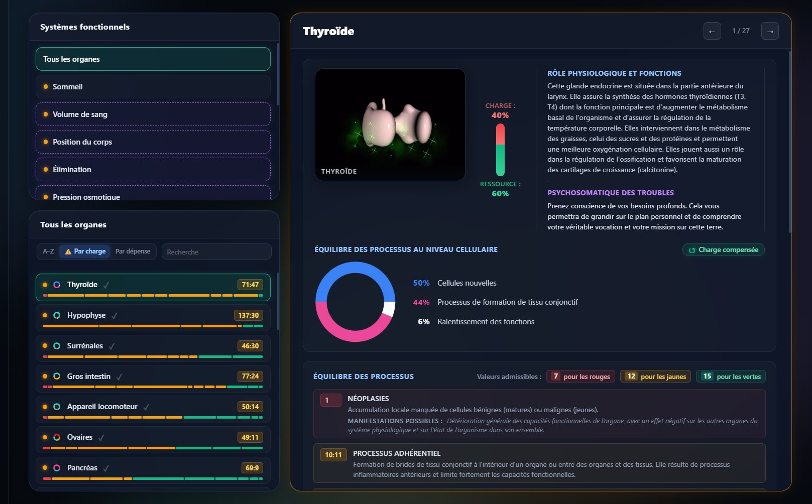Go to previous organ with left arrow
812x504 pixels.
(712, 31)
